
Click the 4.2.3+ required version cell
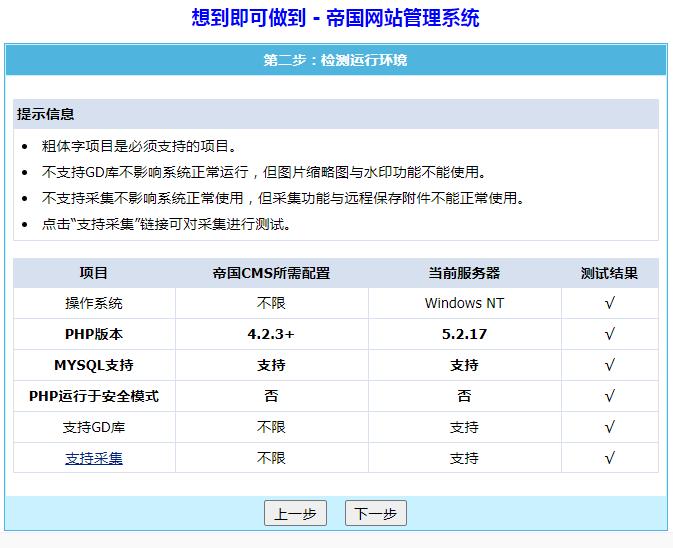[x=271, y=334]
